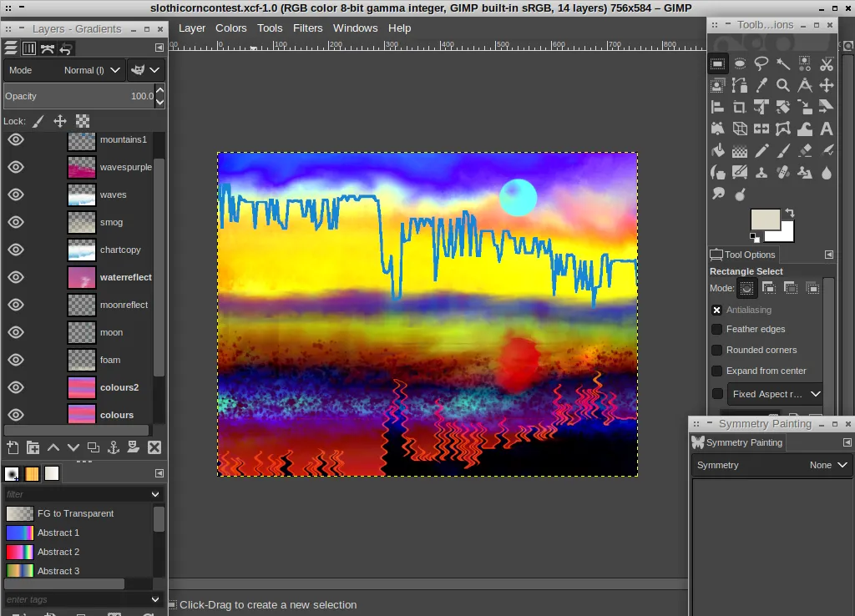The height and width of the screenshot is (616, 855).
Task: Hide the smog layer
Action: click(x=16, y=222)
